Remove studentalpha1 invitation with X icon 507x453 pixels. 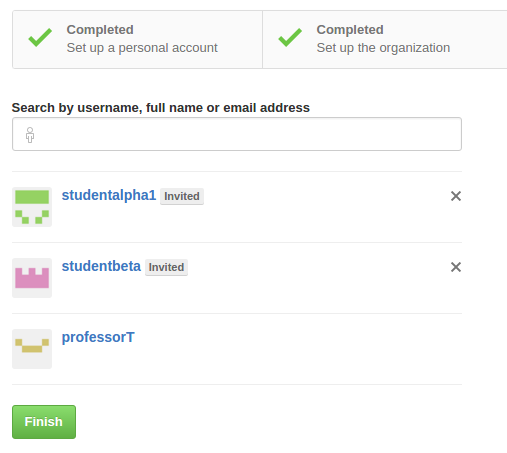click(x=456, y=196)
